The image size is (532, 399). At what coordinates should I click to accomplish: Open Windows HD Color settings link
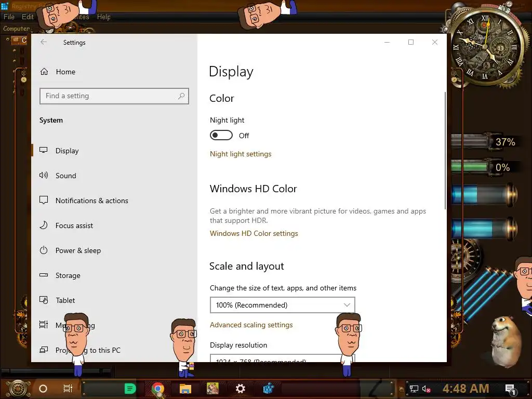pyautogui.click(x=254, y=233)
